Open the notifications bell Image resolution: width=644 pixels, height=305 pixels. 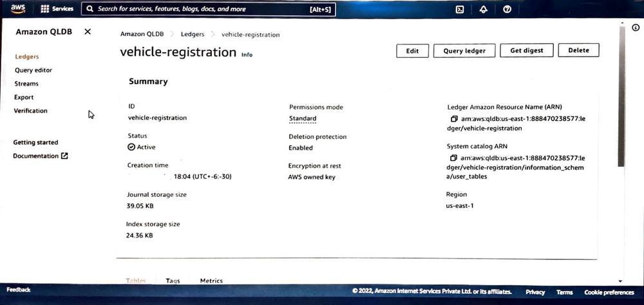point(484,10)
